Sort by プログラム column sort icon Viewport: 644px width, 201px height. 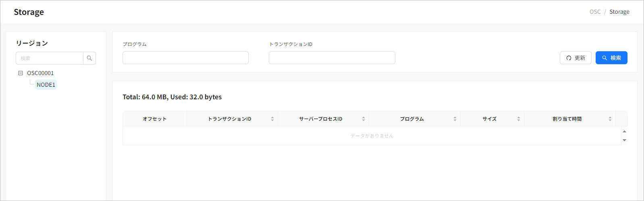pyautogui.click(x=455, y=119)
